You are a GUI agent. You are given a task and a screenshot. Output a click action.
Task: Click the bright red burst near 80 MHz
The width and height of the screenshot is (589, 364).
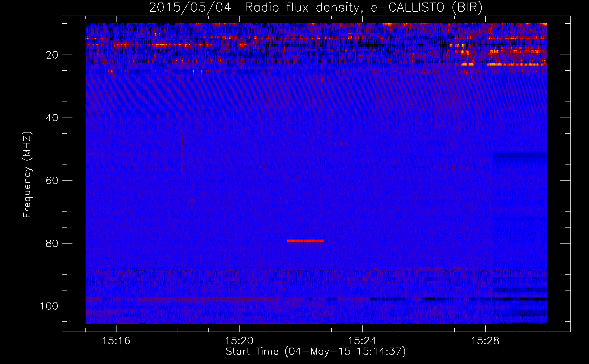[305, 241]
